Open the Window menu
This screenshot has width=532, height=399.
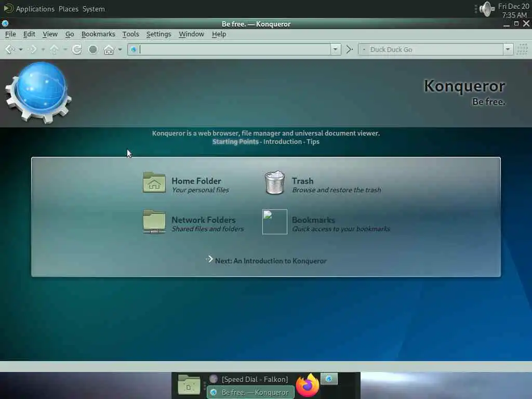(x=191, y=34)
